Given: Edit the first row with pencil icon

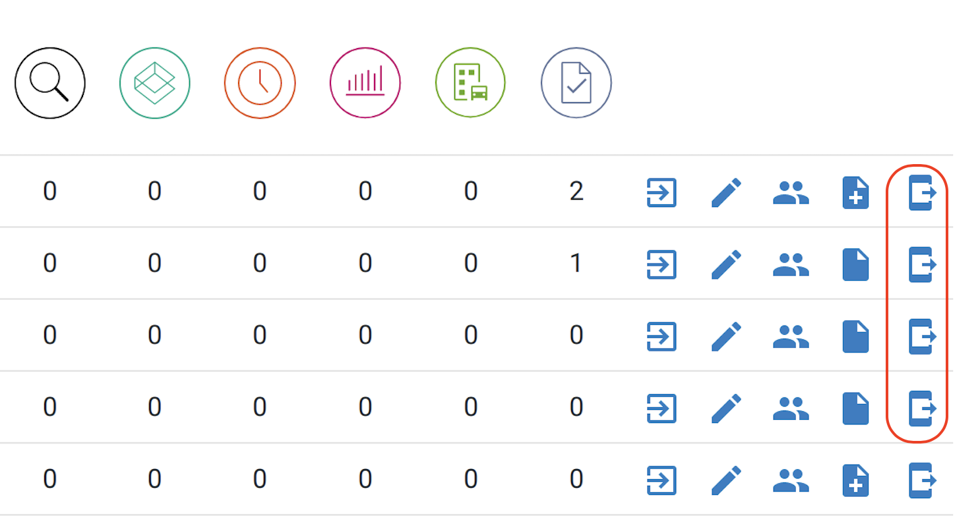Looking at the screenshot, I should 726,192.
